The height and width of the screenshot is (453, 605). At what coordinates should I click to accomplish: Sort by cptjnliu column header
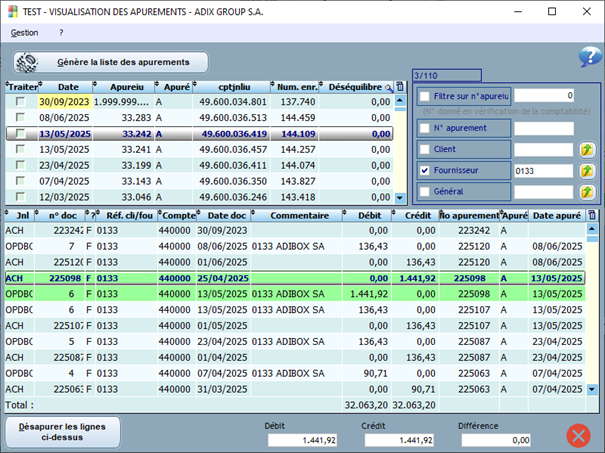click(x=232, y=87)
